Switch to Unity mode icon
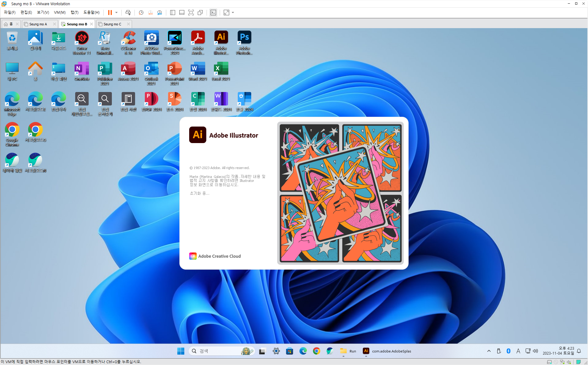 (200, 13)
